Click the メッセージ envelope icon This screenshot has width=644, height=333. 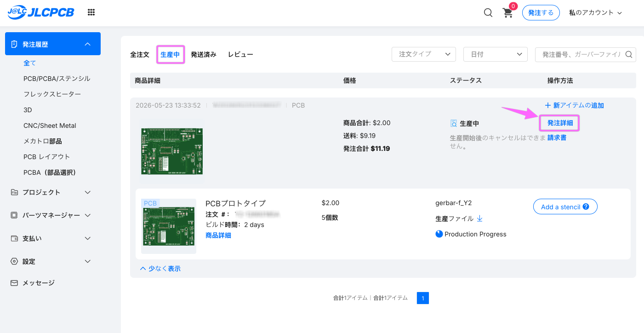pos(14,283)
